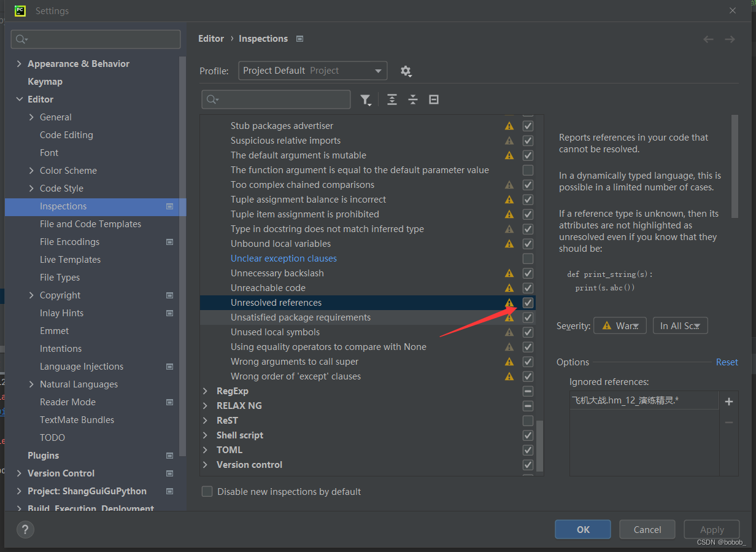This screenshot has height=552, width=756.
Task: Click the project icon next to Inlay Hints
Action: (x=170, y=313)
